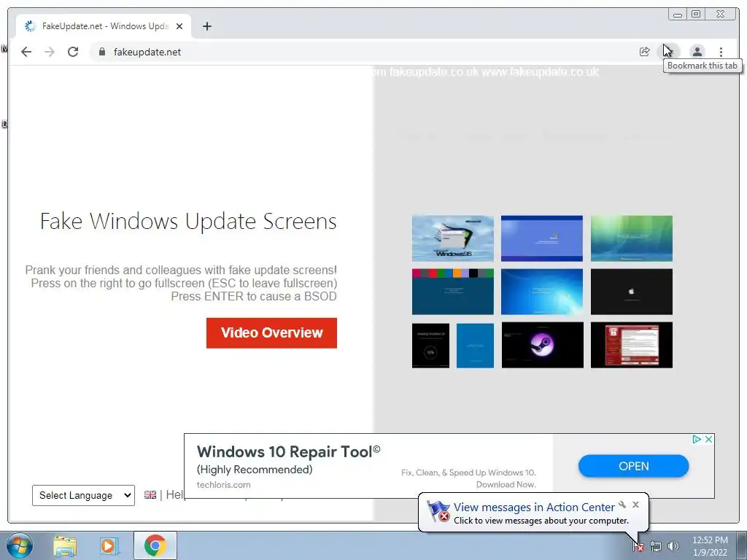The width and height of the screenshot is (747, 560).
Task: Choose the red ransomware screen thumbnail
Action: (x=632, y=345)
